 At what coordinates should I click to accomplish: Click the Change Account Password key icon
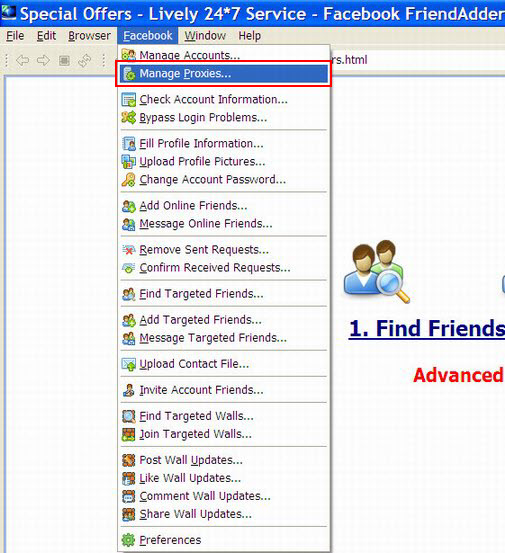(128, 180)
